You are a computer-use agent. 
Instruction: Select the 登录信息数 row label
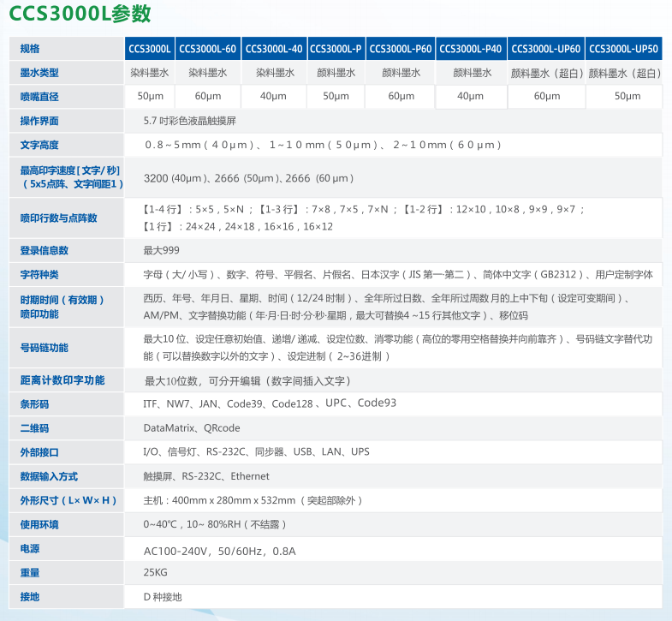click(45, 250)
